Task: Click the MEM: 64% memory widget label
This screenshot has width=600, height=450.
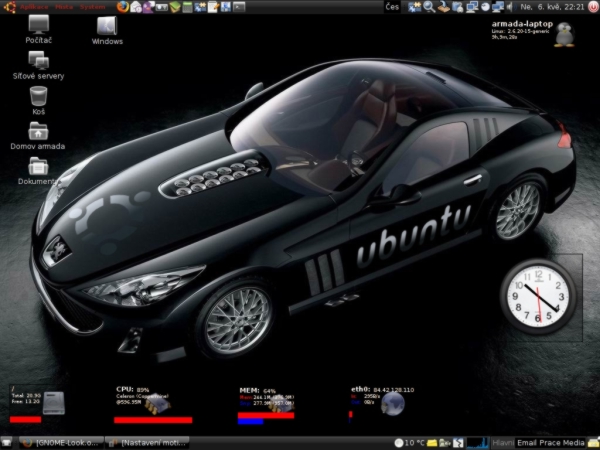Action: click(258, 391)
